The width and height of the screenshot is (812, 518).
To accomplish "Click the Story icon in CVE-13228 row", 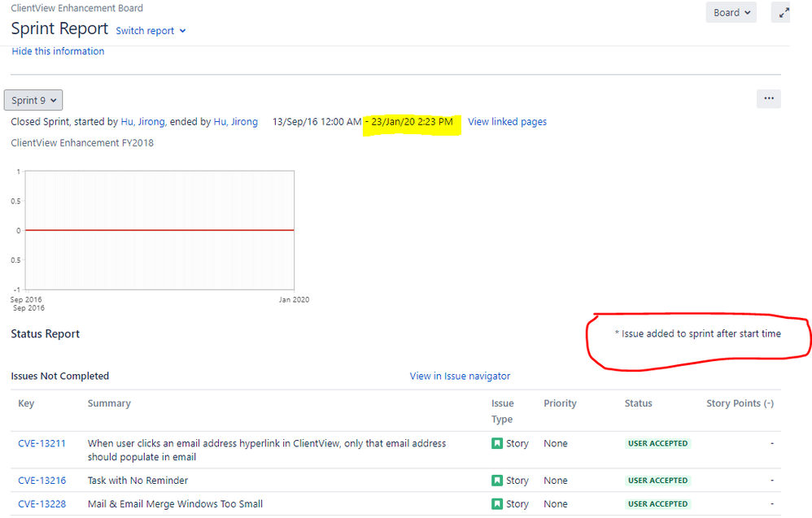I will [497, 504].
